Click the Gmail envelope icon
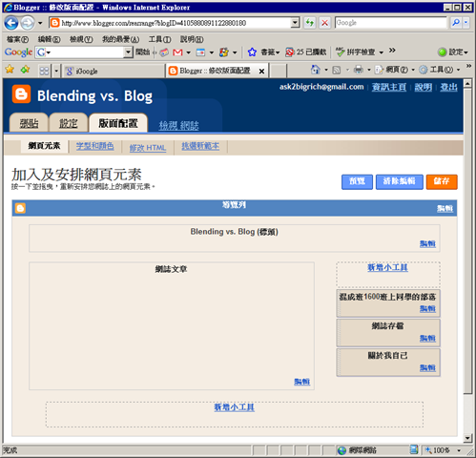This screenshot has width=476, height=458. (177, 52)
